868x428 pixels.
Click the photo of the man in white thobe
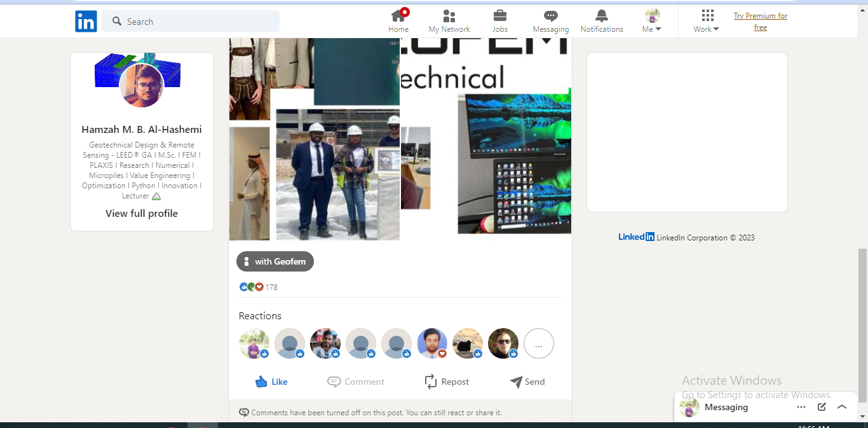[x=249, y=183]
